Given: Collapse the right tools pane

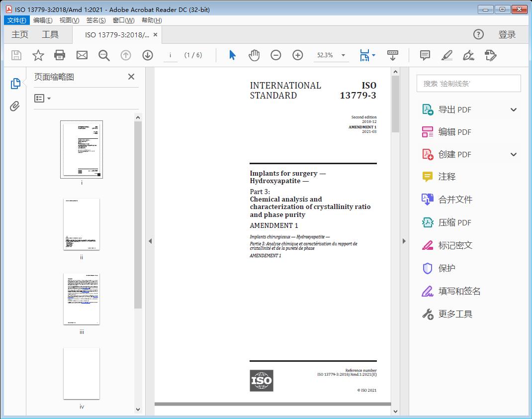Looking at the screenshot, I should tap(404, 241).
